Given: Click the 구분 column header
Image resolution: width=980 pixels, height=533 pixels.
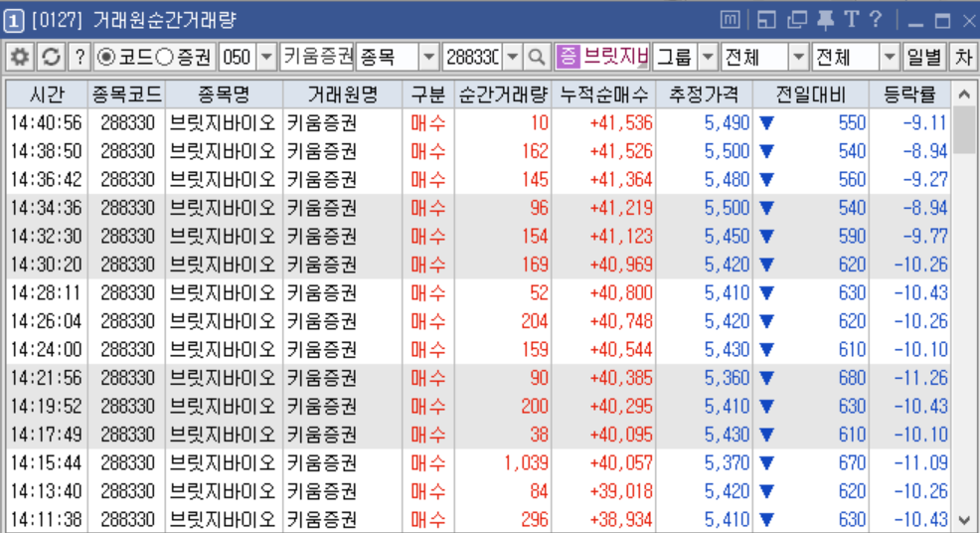Looking at the screenshot, I should [428, 94].
